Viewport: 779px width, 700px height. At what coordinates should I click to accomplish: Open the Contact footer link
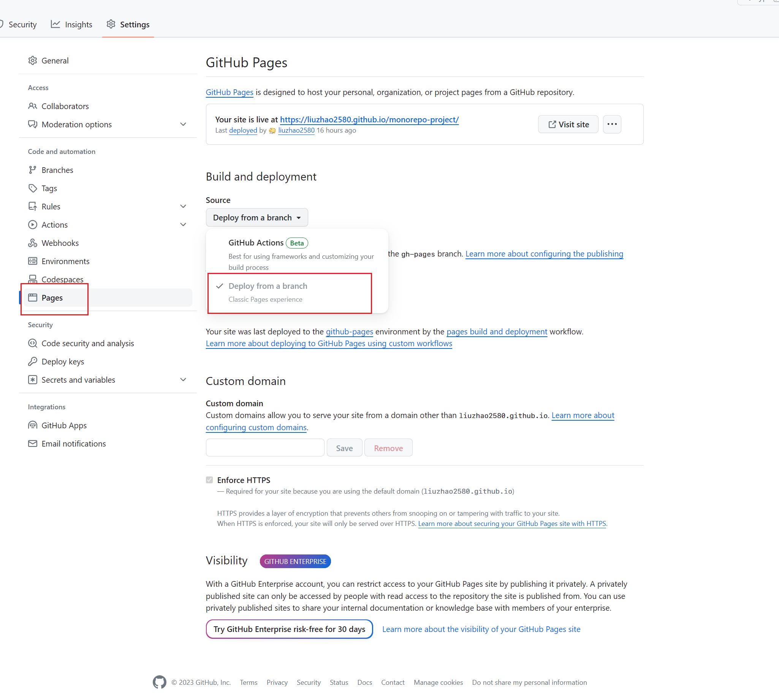coord(393,682)
